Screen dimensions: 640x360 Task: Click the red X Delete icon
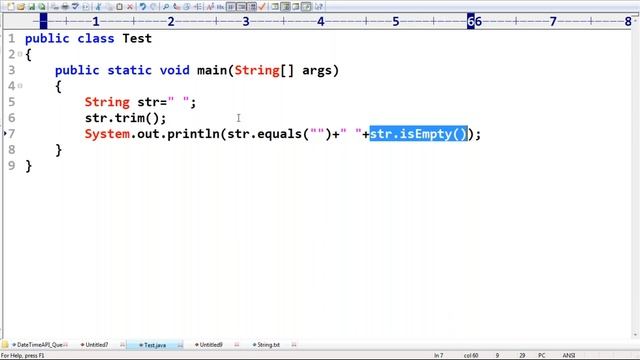[x=130, y=7]
